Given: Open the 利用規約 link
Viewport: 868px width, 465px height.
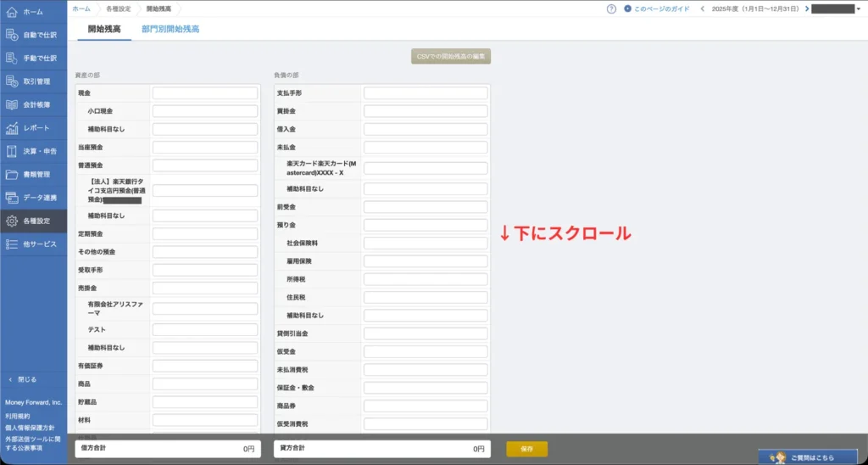Looking at the screenshot, I should (x=18, y=416).
